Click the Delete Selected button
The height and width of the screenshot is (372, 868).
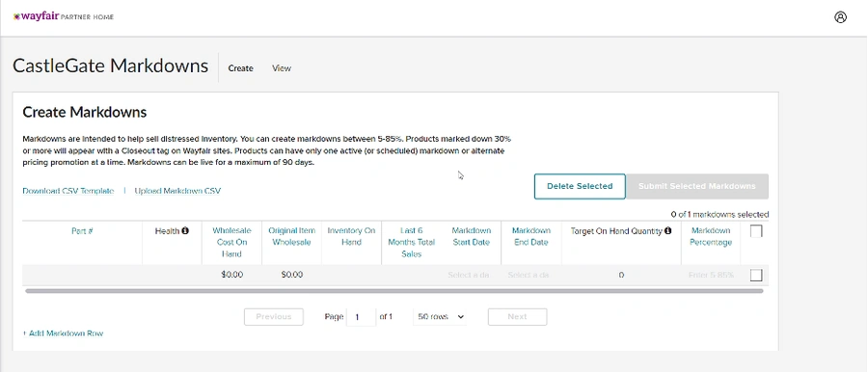[x=580, y=187]
